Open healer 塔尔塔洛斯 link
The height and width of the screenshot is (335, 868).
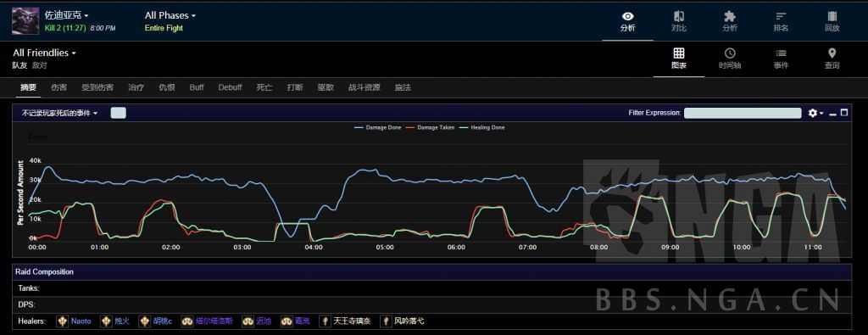[214, 321]
